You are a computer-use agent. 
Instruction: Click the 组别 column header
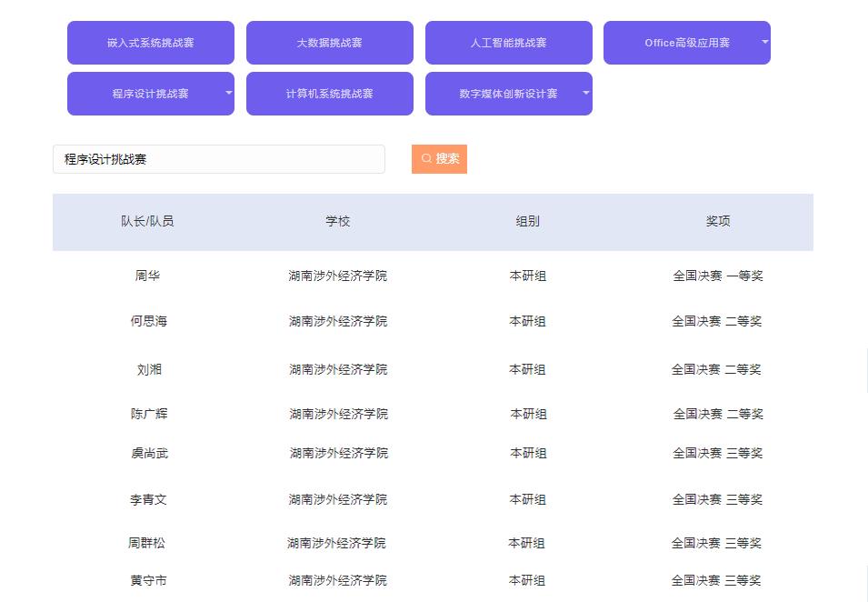pyautogui.click(x=527, y=221)
